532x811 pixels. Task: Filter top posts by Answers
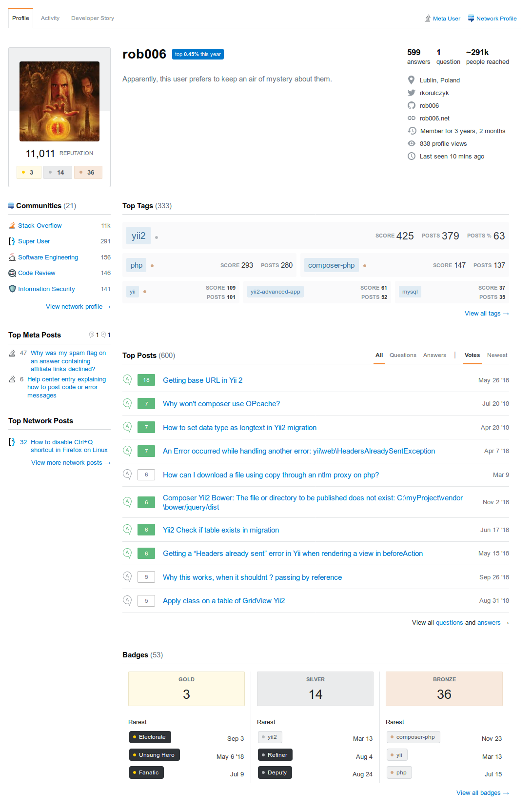(x=434, y=355)
